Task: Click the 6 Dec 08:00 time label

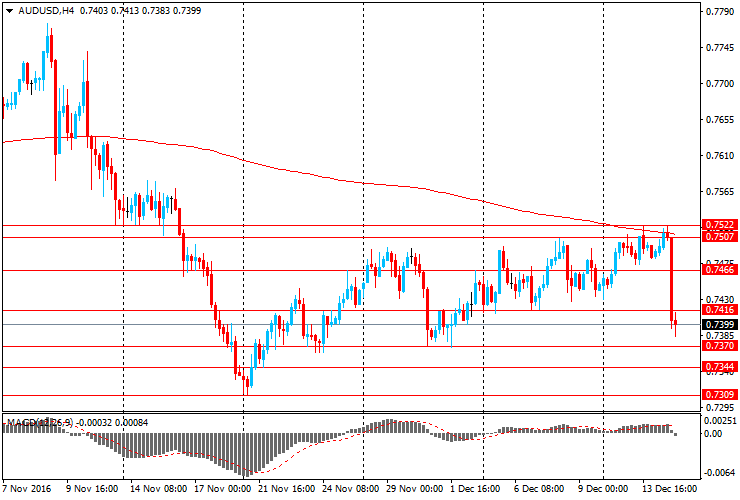Action: click(540, 491)
